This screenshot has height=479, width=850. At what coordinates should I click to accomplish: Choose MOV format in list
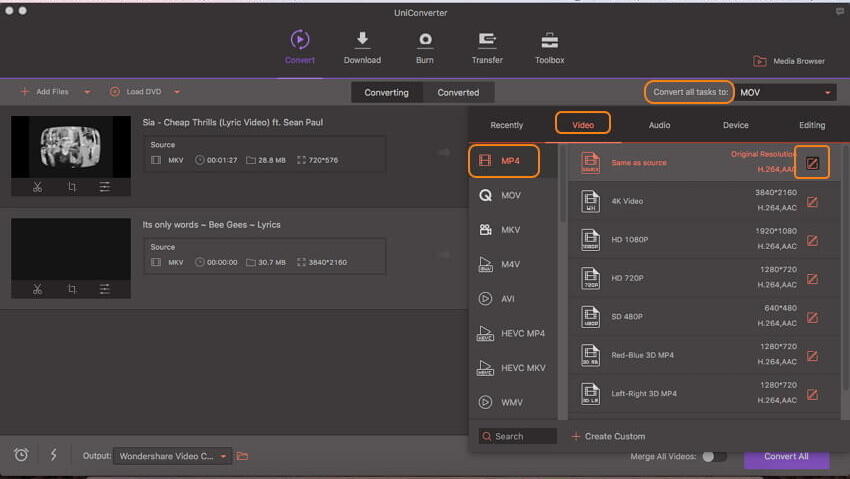click(x=512, y=195)
